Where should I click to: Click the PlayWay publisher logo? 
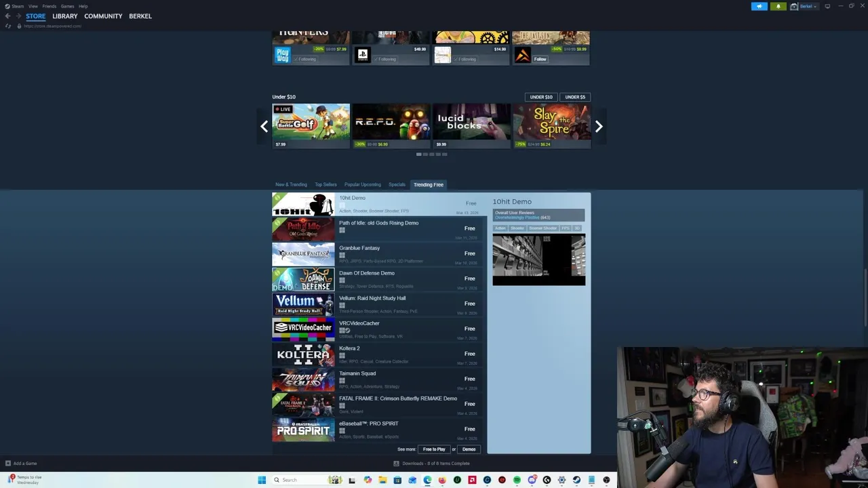pyautogui.click(x=283, y=55)
